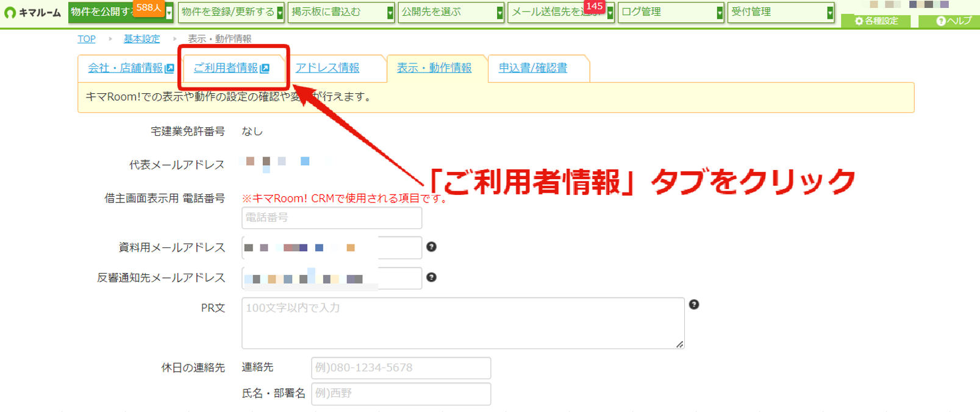
Task: Expand the ログ管理 dropdown arrow
Action: click(720, 13)
